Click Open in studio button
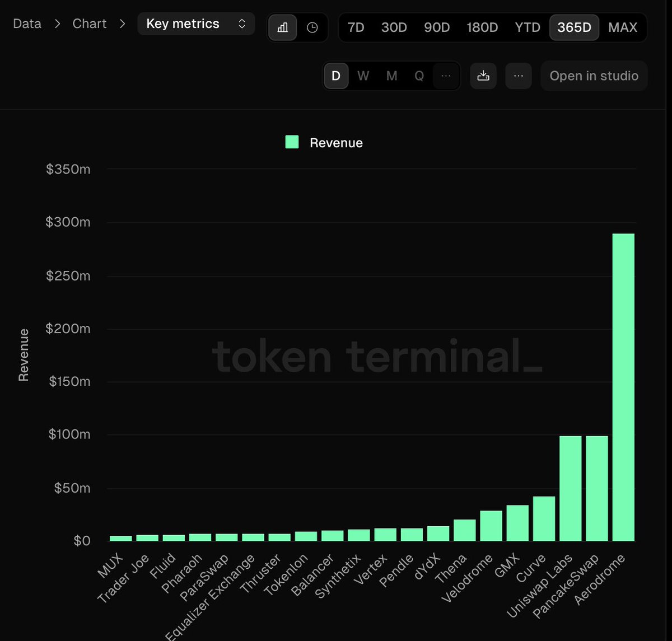The width and height of the screenshot is (672, 641). click(594, 76)
